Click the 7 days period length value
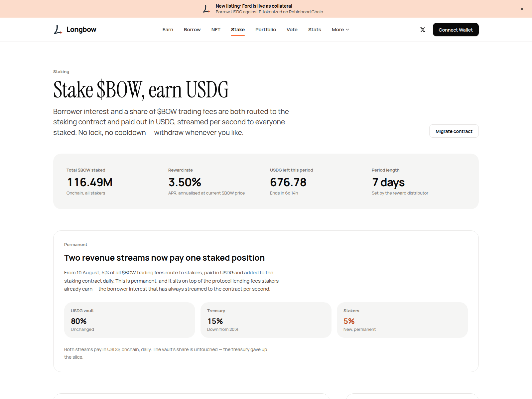Image resolution: width=532 pixels, height=399 pixels. pos(388,182)
